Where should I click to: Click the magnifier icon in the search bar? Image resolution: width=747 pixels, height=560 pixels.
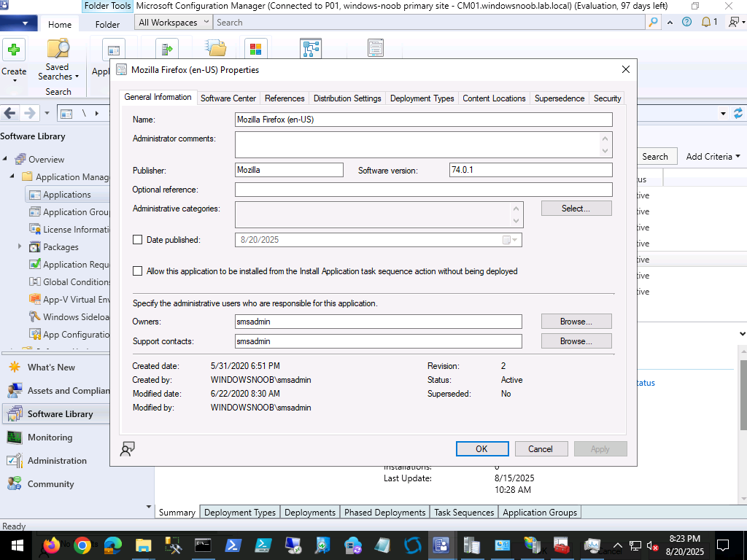[653, 23]
